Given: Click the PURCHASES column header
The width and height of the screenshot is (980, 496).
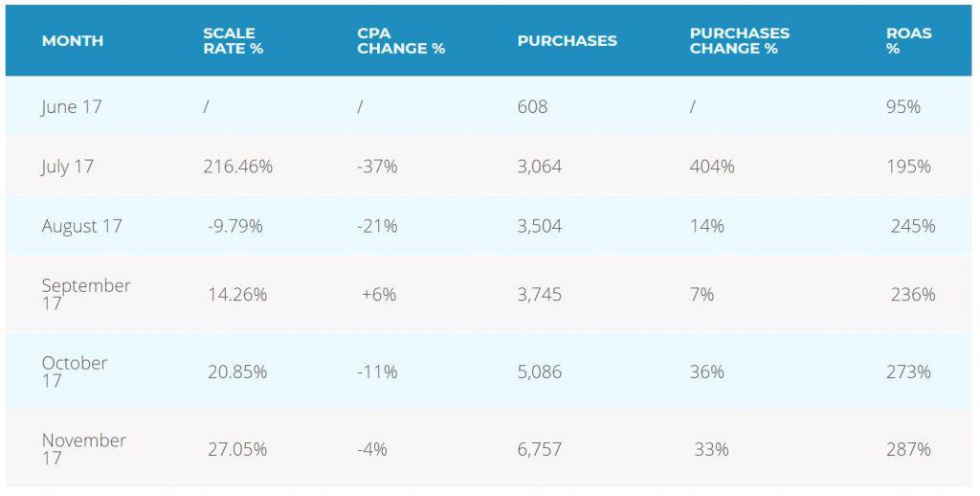Looking at the screenshot, I should [x=567, y=40].
